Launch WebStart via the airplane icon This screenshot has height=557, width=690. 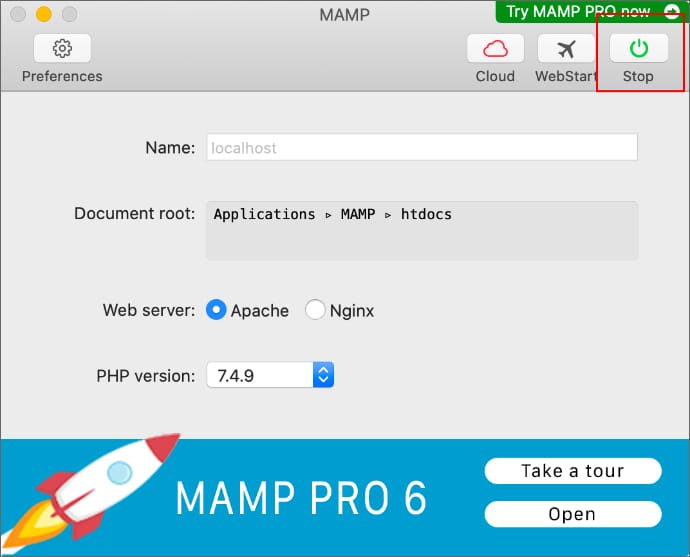(566, 48)
